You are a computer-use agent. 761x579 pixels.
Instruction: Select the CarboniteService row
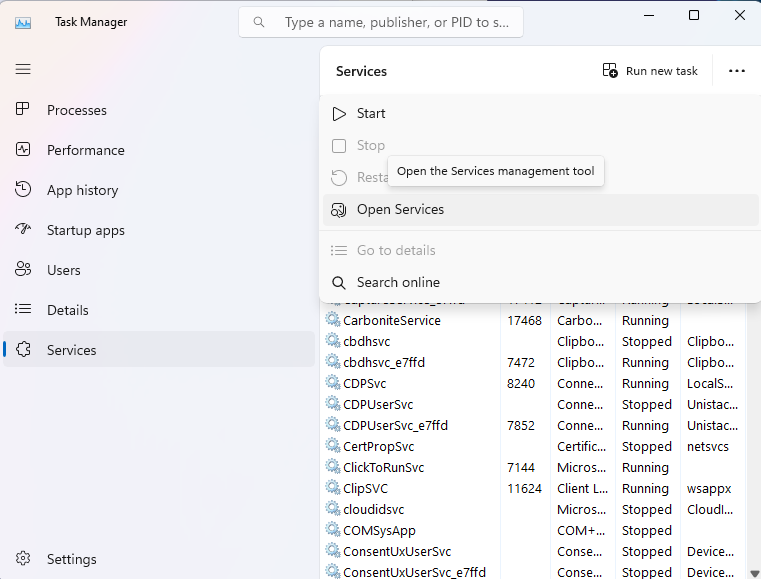[391, 321]
